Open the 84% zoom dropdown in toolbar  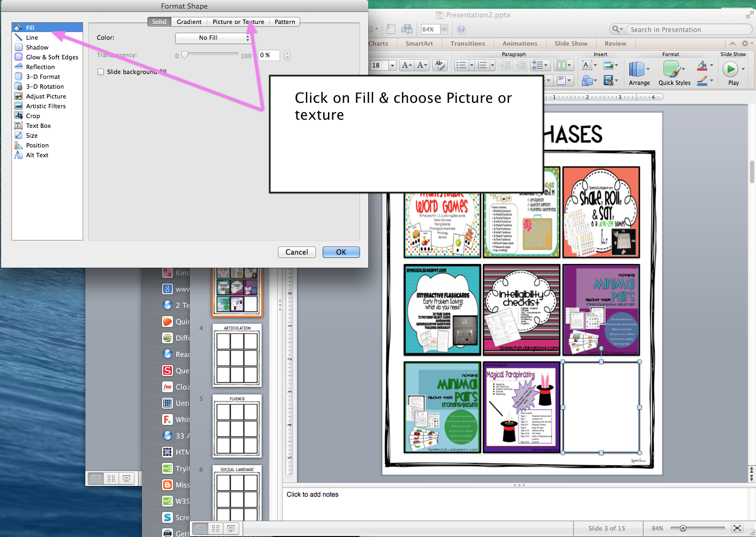point(444,29)
